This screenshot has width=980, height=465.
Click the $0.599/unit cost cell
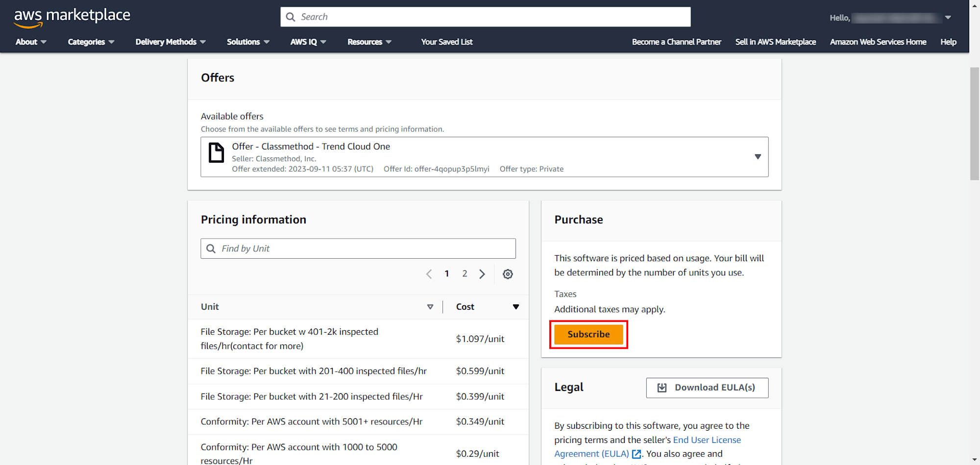(480, 371)
